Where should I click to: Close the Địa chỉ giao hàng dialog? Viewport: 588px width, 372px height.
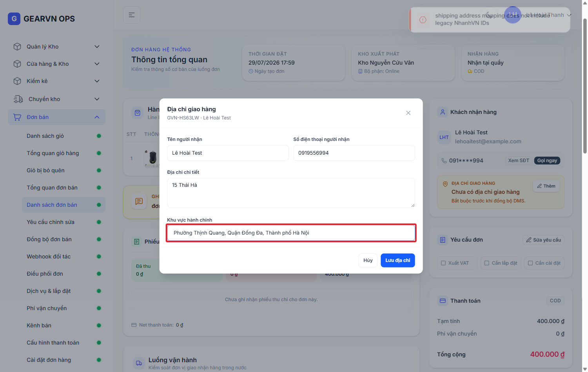[408, 113]
